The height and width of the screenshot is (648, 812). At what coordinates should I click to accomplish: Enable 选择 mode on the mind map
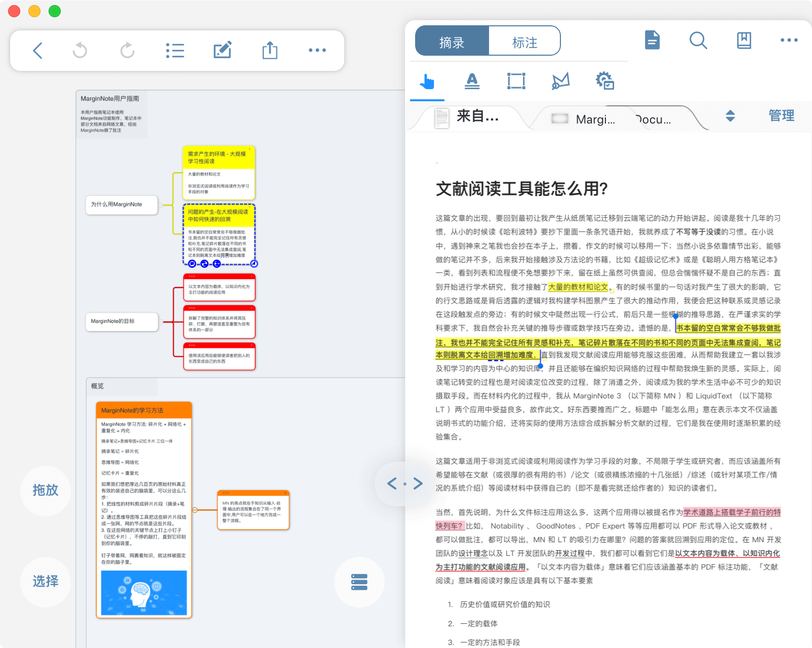(45, 582)
